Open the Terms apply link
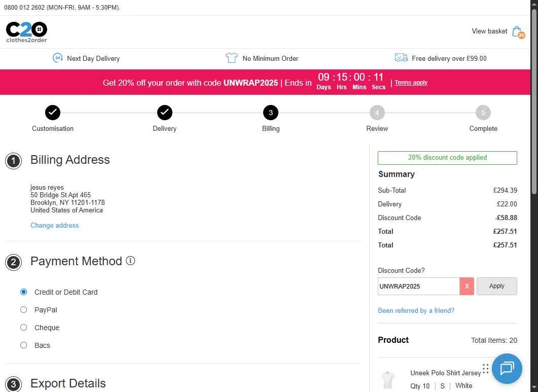This screenshot has width=538, height=392. 411,82
